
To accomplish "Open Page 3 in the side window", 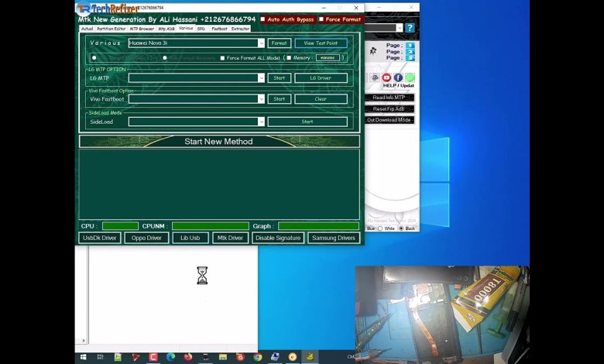I will point(410,58).
